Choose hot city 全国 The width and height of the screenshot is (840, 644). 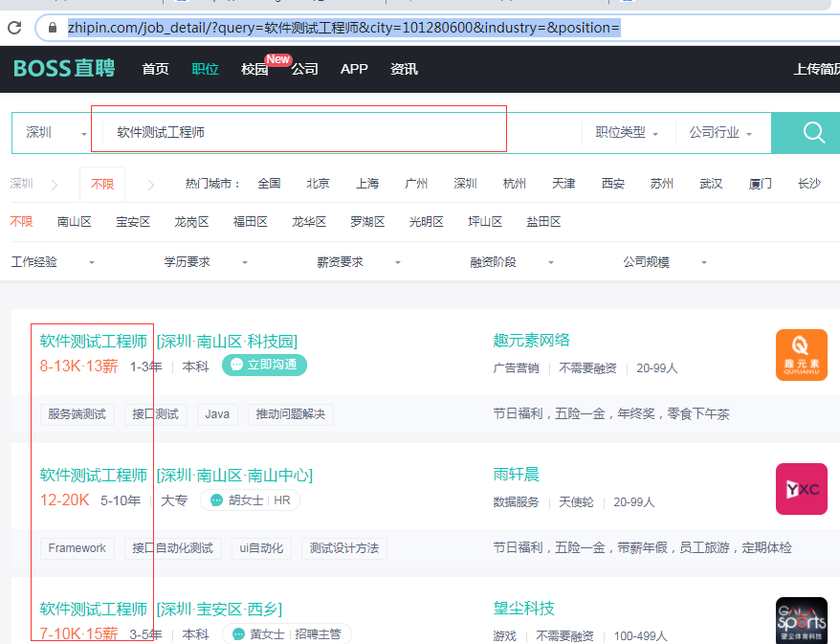point(269,184)
